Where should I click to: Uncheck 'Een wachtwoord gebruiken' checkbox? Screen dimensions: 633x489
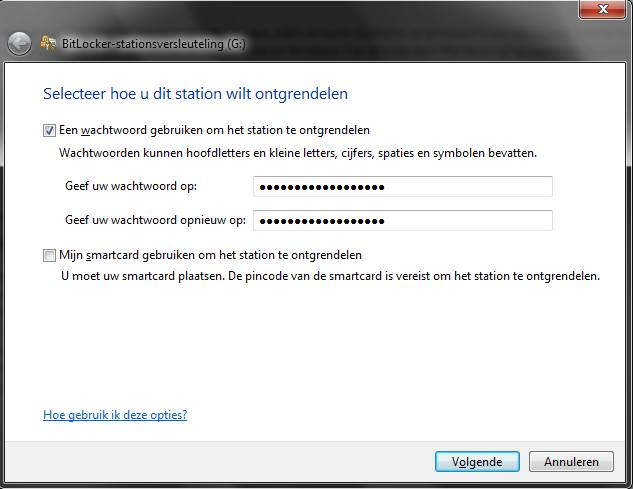49,130
